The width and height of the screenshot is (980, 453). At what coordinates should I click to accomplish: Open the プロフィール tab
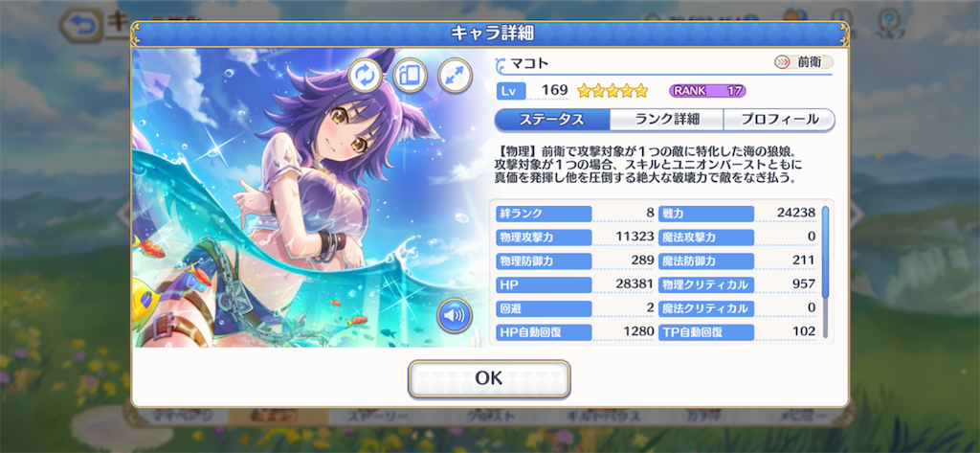[x=779, y=120]
